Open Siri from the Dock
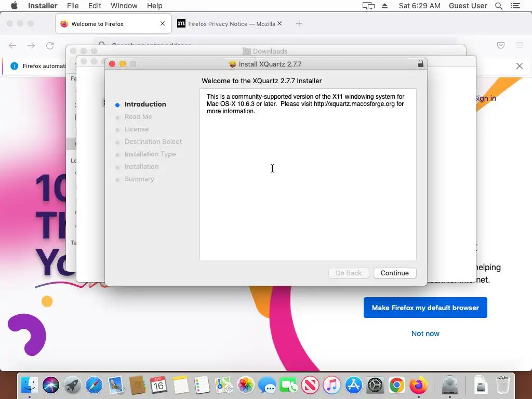Viewport: 532px width, 399px height. click(51, 385)
